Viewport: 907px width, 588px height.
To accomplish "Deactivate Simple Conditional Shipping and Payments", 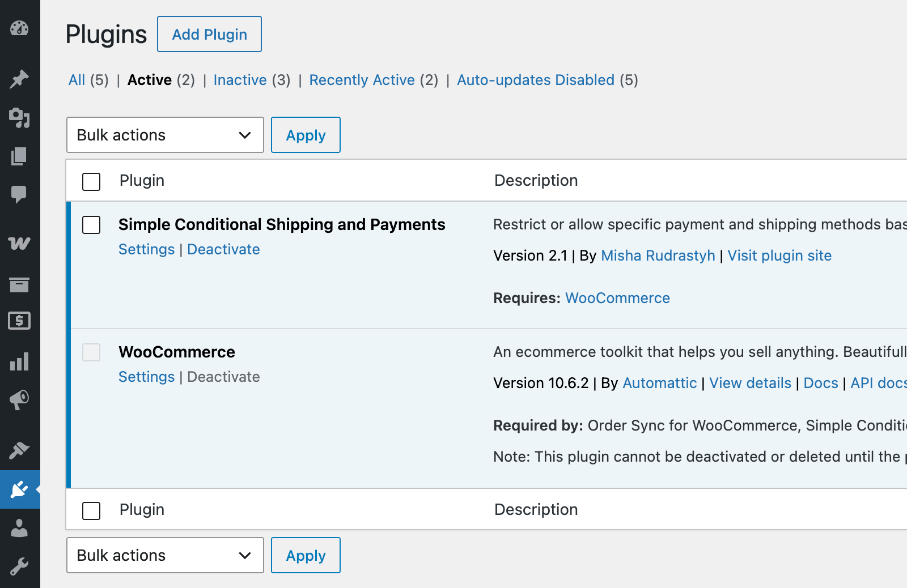I will click(x=223, y=249).
